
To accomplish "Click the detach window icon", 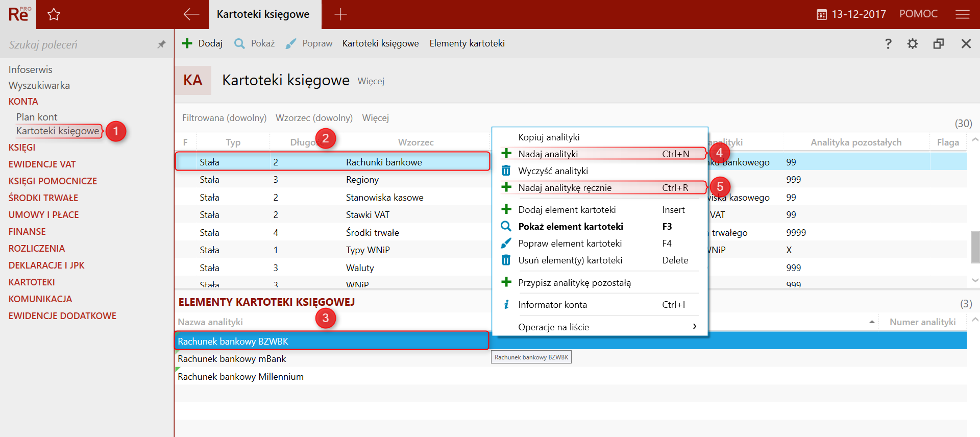I will click(938, 44).
